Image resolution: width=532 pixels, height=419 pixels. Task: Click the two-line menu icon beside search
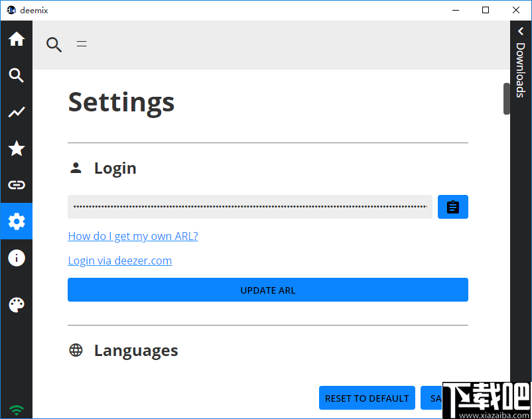(82, 44)
